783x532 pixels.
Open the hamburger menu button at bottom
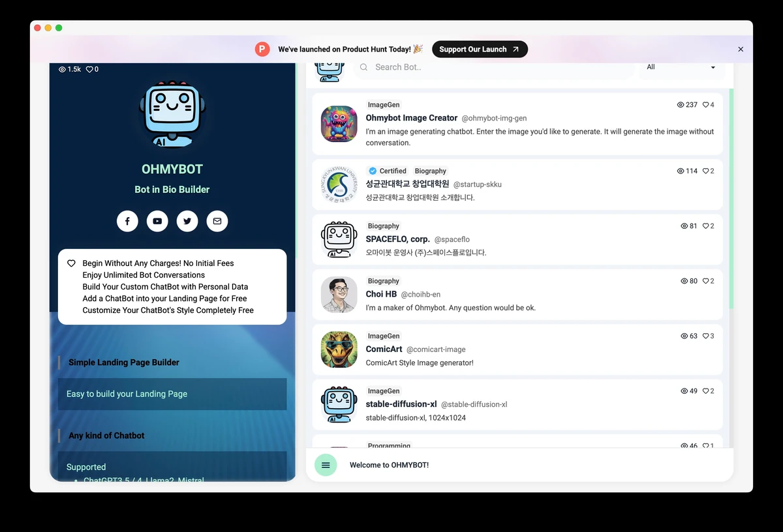pos(326,465)
